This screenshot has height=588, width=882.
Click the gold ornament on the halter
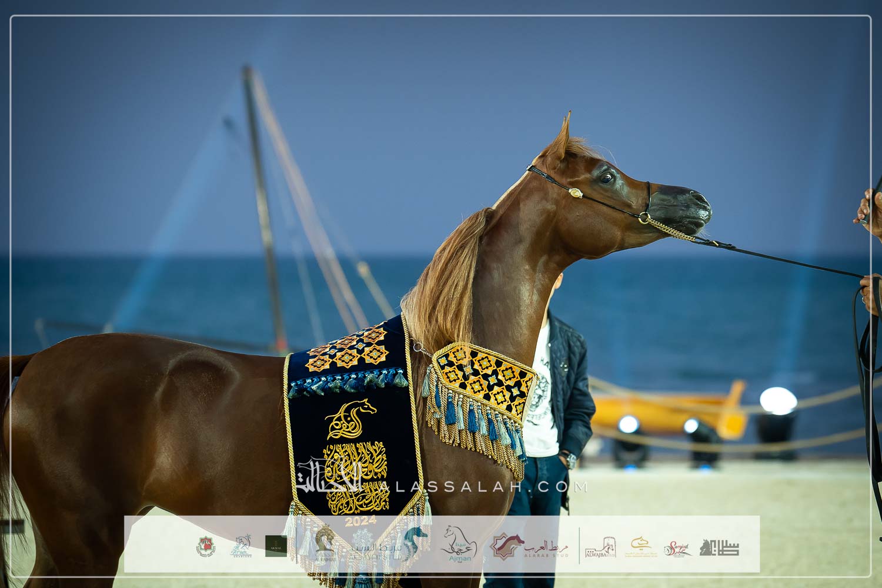[x=573, y=192]
